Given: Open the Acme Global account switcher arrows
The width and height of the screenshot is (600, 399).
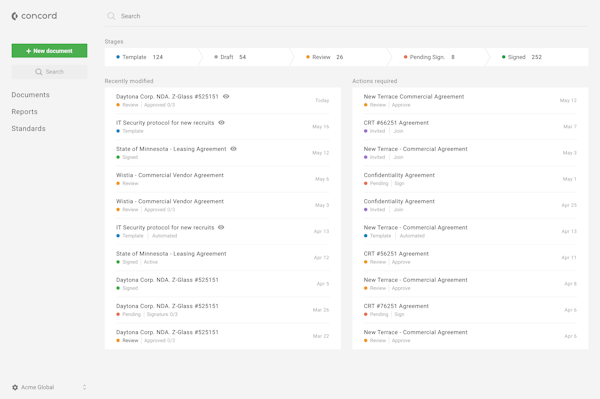Looking at the screenshot, I should (x=84, y=387).
